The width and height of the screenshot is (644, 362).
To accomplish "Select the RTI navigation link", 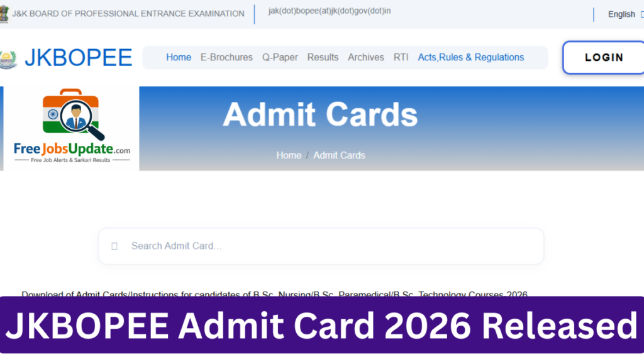I will point(401,57).
